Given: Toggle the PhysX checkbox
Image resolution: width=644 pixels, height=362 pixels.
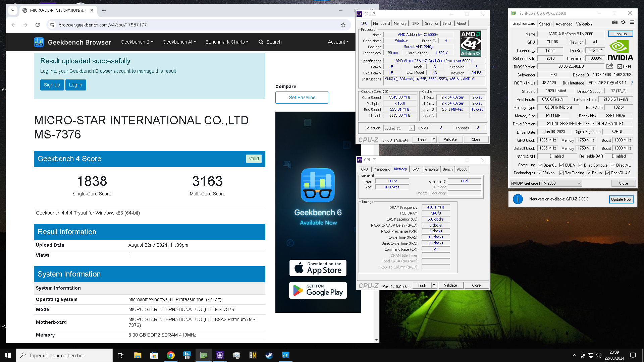Looking at the screenshot, I should [589, 173].
